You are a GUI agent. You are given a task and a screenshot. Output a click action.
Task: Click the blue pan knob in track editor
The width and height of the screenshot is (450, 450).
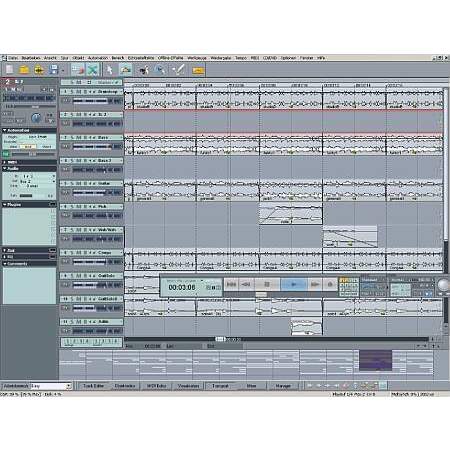pos(36,117)
